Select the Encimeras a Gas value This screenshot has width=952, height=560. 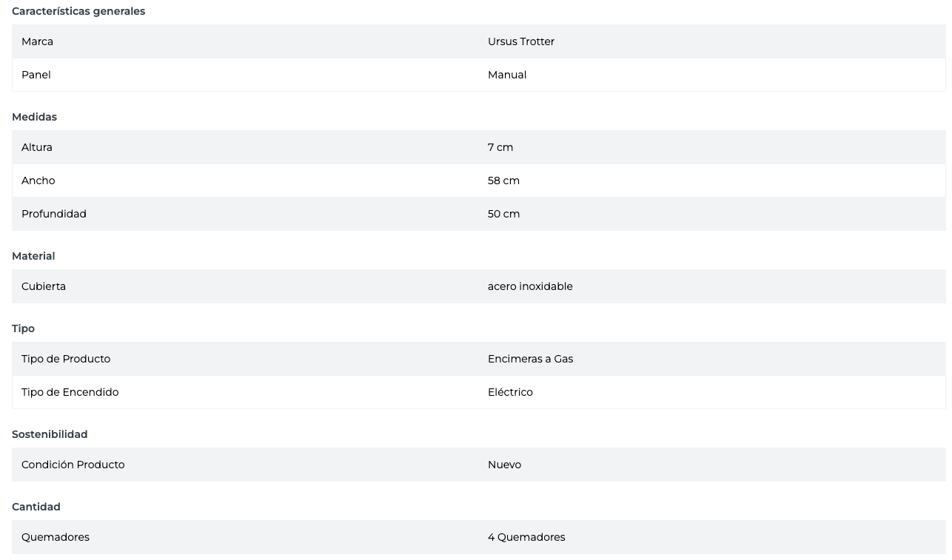pyautogui.click(x=530, y=359)
